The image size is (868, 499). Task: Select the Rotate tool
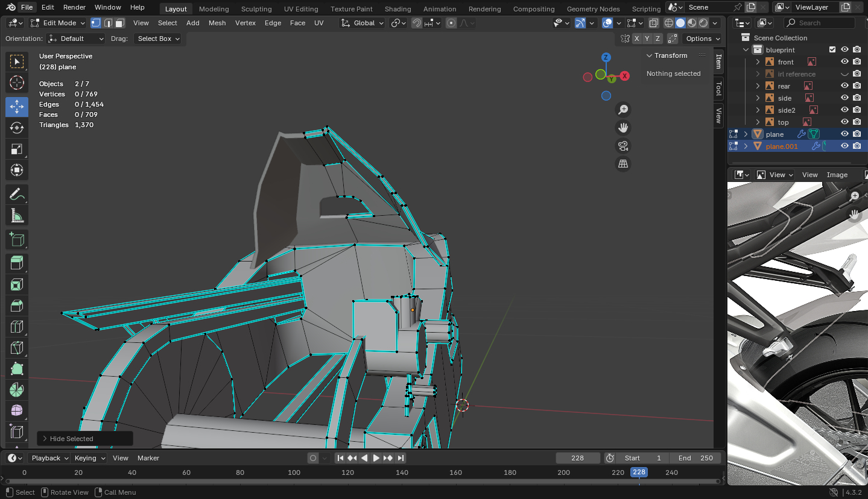[17, 128]
